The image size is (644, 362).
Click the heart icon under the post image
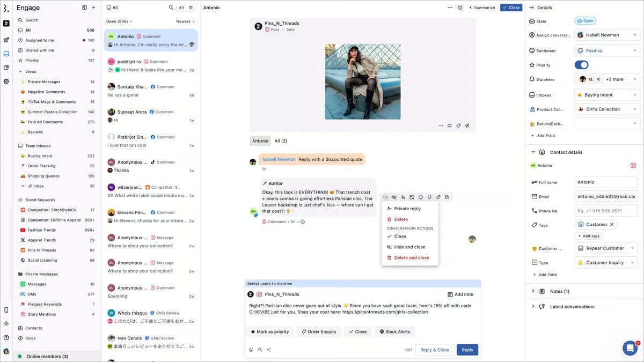450,125
